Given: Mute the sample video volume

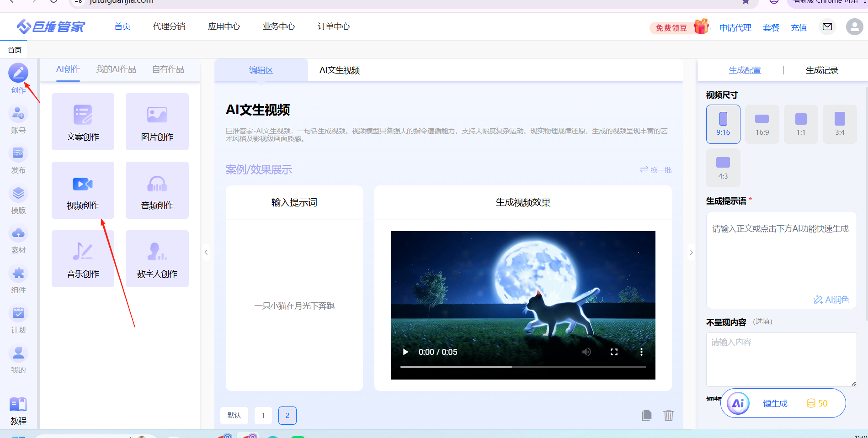Looking at the screenshot, I should click(586, 352).
